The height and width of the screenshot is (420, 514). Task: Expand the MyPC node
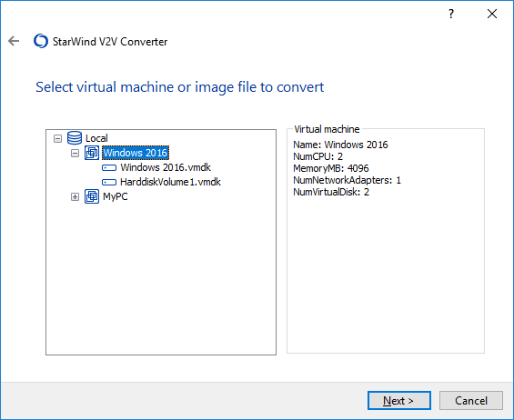pos(76,196)
